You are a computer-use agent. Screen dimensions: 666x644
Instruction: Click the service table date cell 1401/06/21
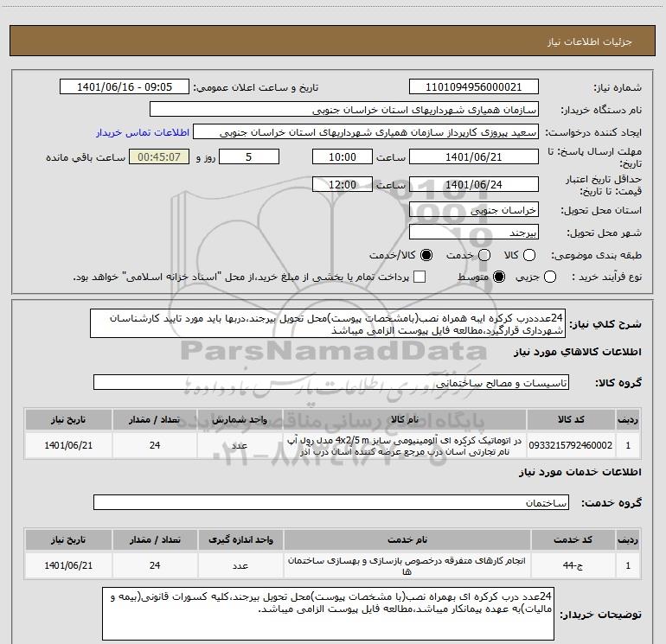coord(68,565)
